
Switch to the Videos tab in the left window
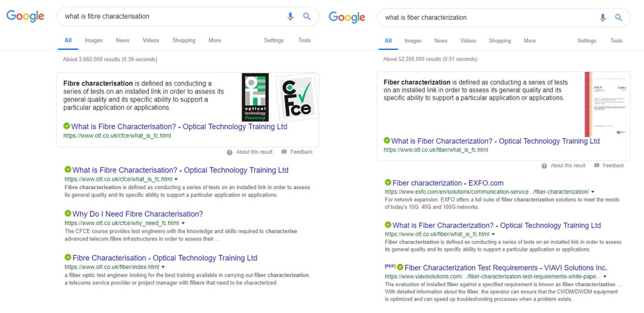[x=151, y=40]
